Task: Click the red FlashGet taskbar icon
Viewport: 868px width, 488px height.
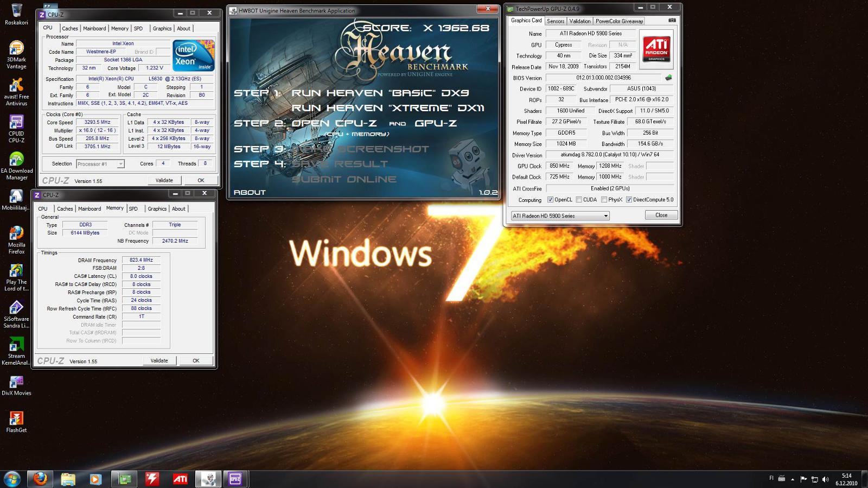Action: click(x=152, y=479)
